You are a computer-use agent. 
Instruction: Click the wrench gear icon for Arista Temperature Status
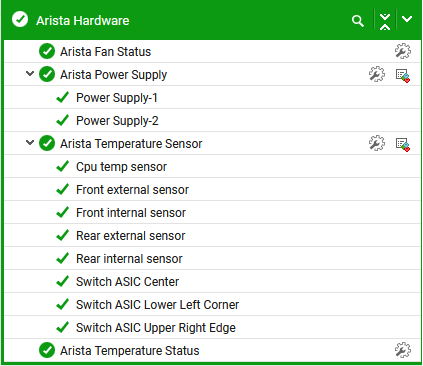click(x=403, y=350)
